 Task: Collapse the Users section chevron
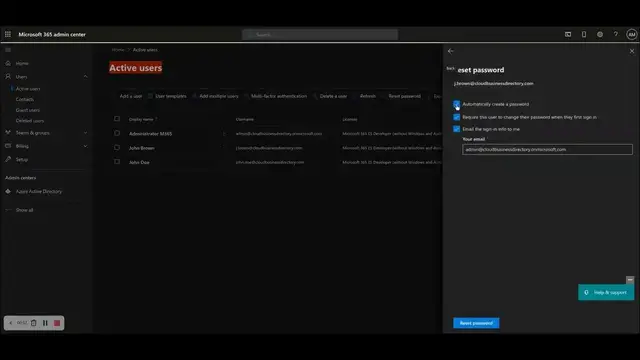tap(85, 76)
